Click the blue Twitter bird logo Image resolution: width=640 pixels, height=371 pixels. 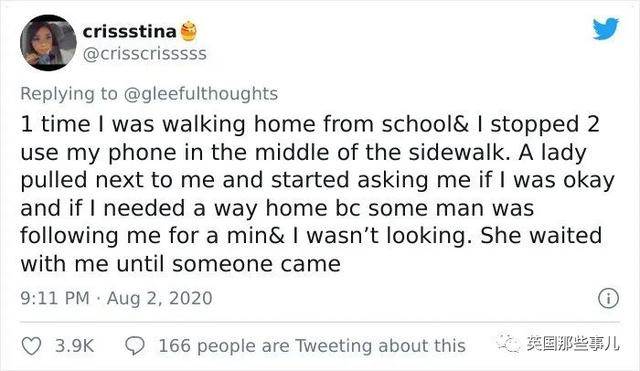coord(606,29)
